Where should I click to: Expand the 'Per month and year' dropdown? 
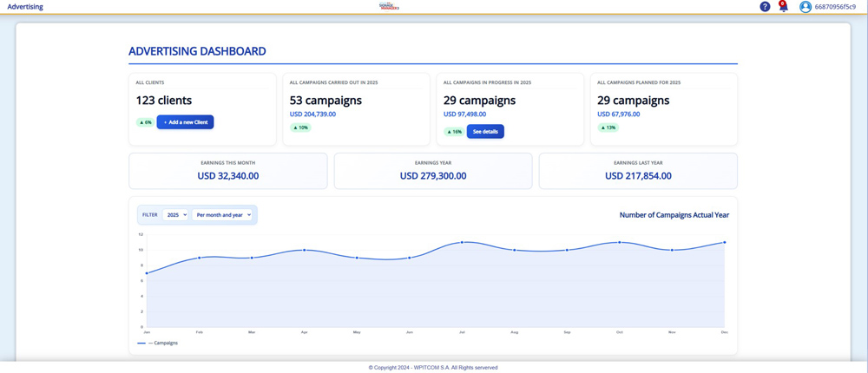tap(222, 215)
